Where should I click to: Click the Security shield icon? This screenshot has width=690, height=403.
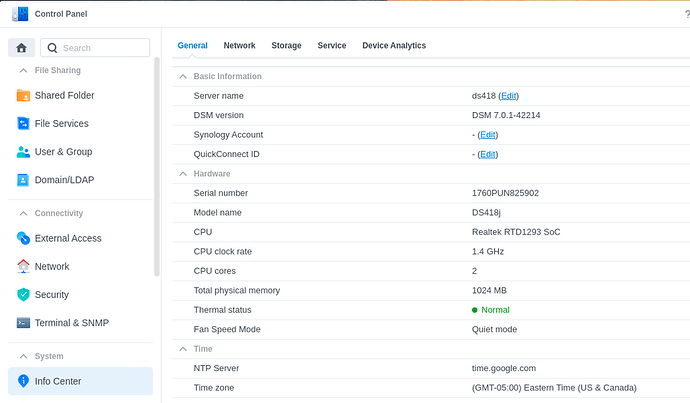23,294
